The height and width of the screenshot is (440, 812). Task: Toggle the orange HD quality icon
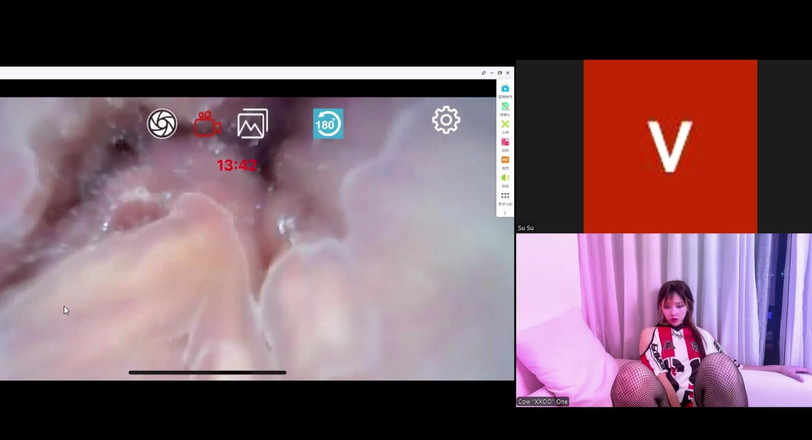point(505,160)
